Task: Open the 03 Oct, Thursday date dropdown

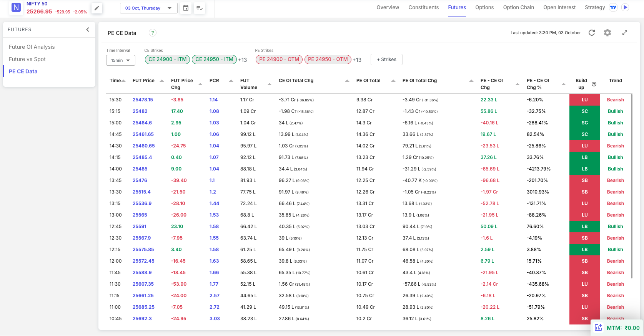Action: [148, 8]
